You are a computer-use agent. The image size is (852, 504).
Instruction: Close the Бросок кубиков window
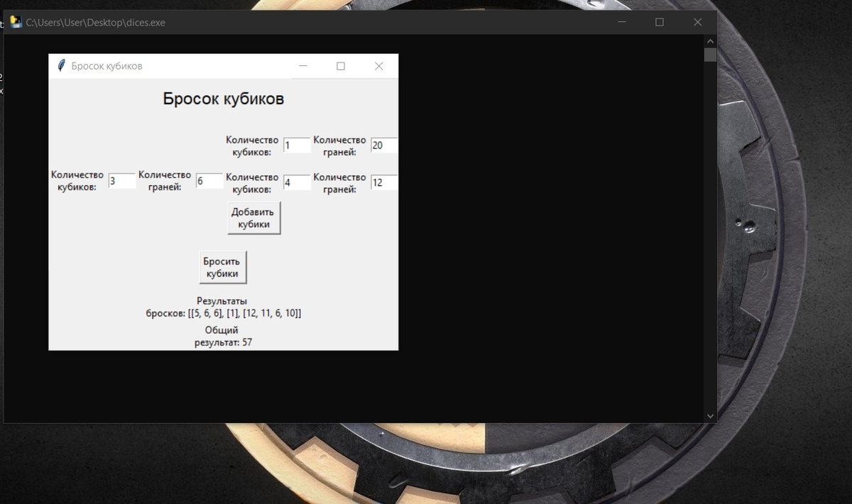379,66
